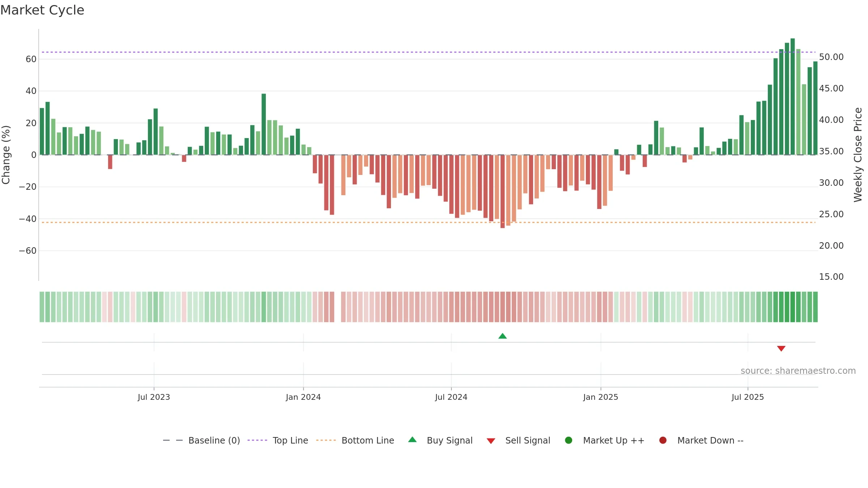
Task: Toggle Sell Signal legend entry
Action: [519, 440]
